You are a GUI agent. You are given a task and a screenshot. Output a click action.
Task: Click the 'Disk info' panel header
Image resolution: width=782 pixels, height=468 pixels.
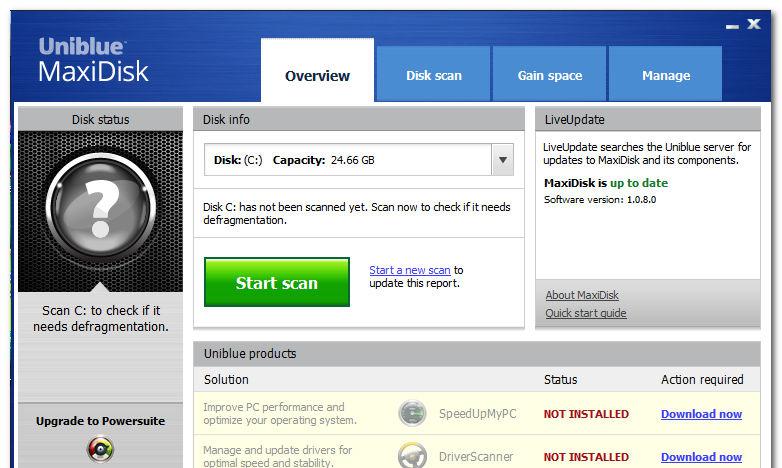coord(359,119)
